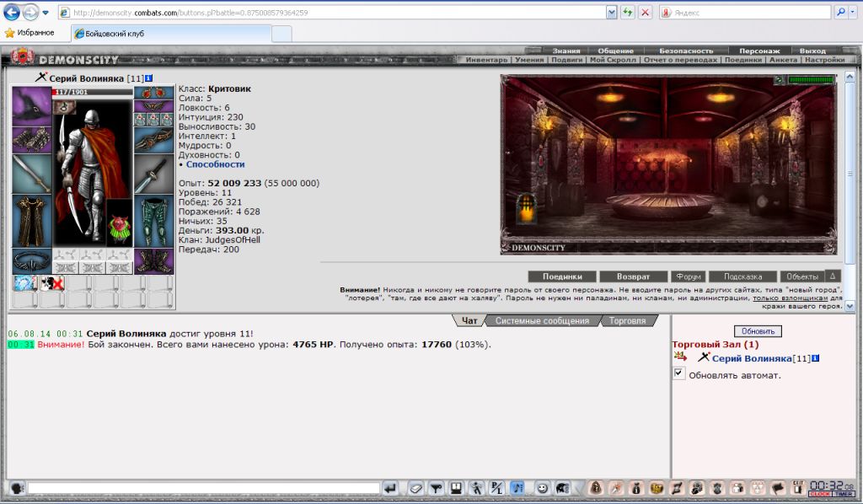Screen dimensions: 863x504
Task: Toggle the music note sound icon
Action: (517, 488)
